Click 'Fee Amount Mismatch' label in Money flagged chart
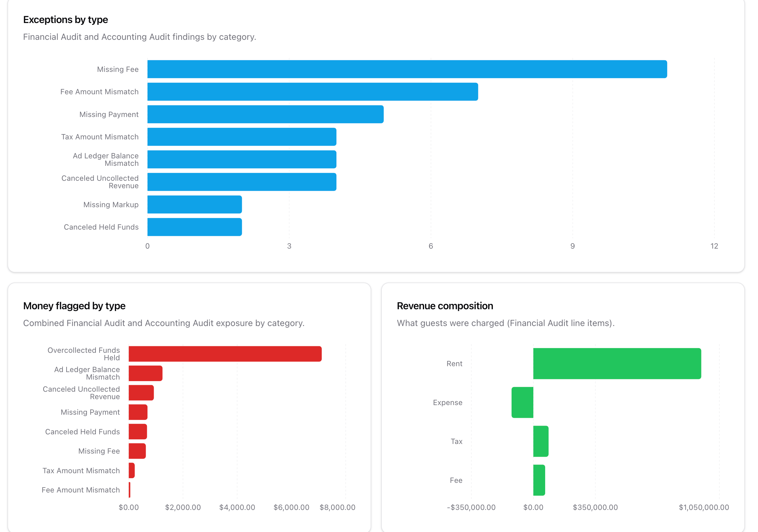 coord(81,490)
